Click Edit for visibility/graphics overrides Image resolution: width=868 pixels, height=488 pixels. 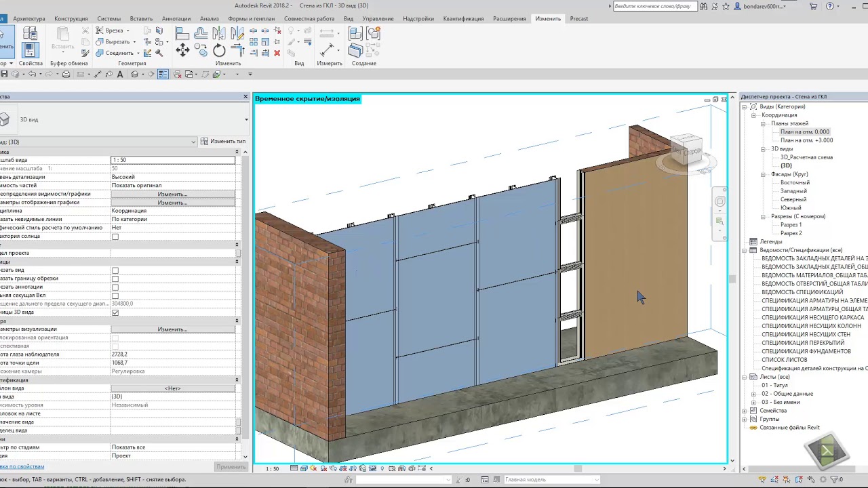pyautogui.click(x=173, y=194)
